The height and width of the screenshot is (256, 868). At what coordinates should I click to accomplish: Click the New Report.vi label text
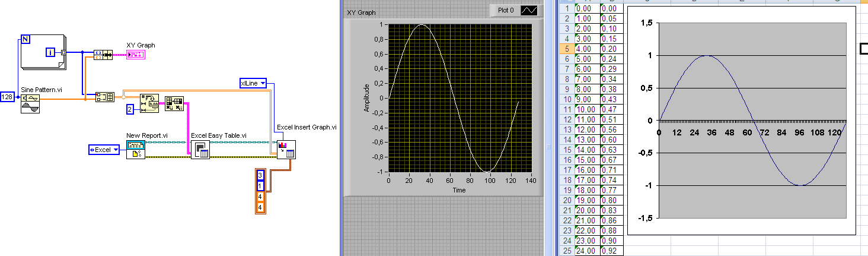coord(147,135)
